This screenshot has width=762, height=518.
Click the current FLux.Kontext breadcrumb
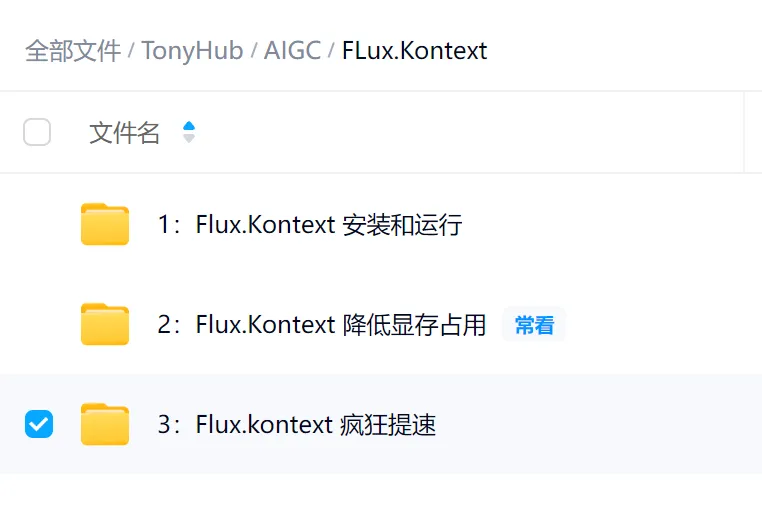(x=415, y=51)
